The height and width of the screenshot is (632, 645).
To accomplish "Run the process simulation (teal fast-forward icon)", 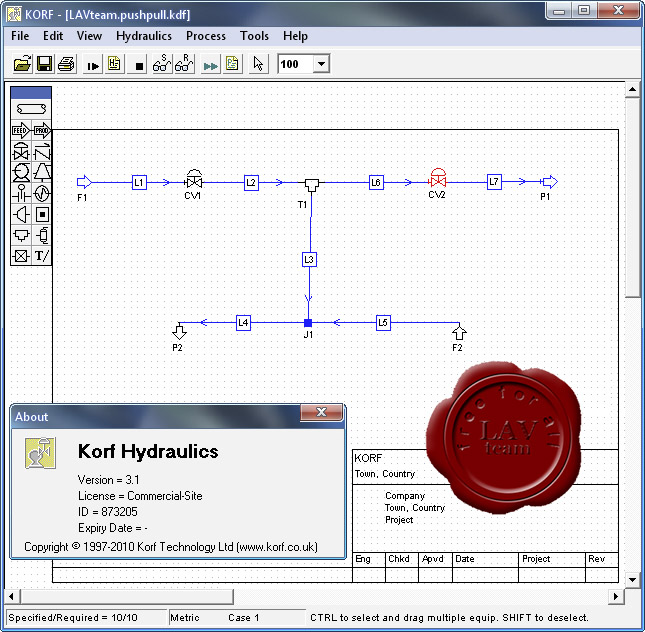I will coord(210,65).
